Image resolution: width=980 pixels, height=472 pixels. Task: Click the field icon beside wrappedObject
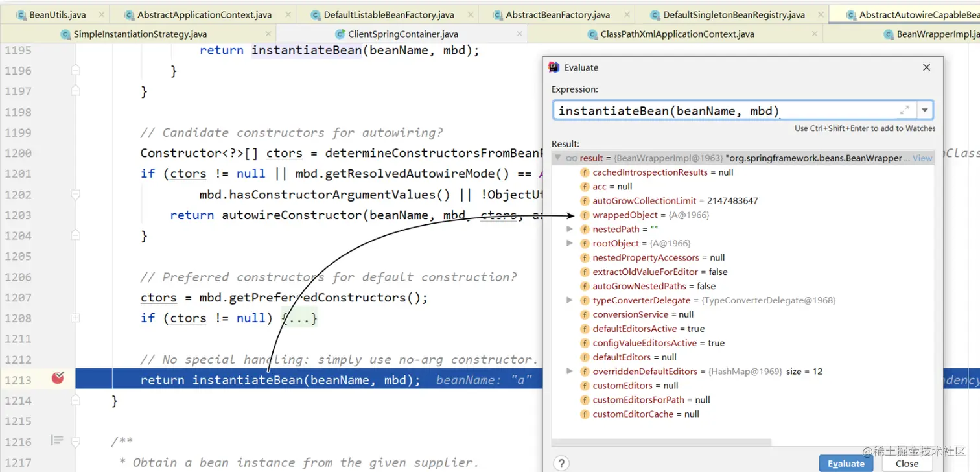point(585,215)
